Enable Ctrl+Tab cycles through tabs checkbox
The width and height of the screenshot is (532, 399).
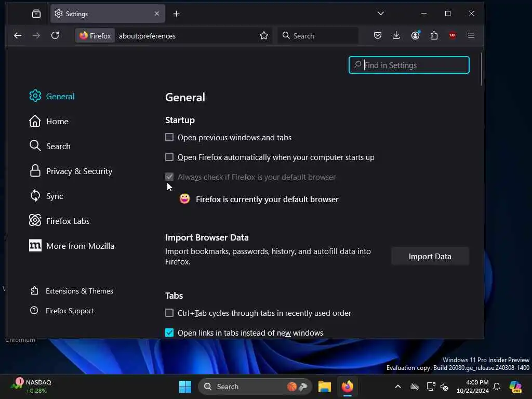(169, 312)
